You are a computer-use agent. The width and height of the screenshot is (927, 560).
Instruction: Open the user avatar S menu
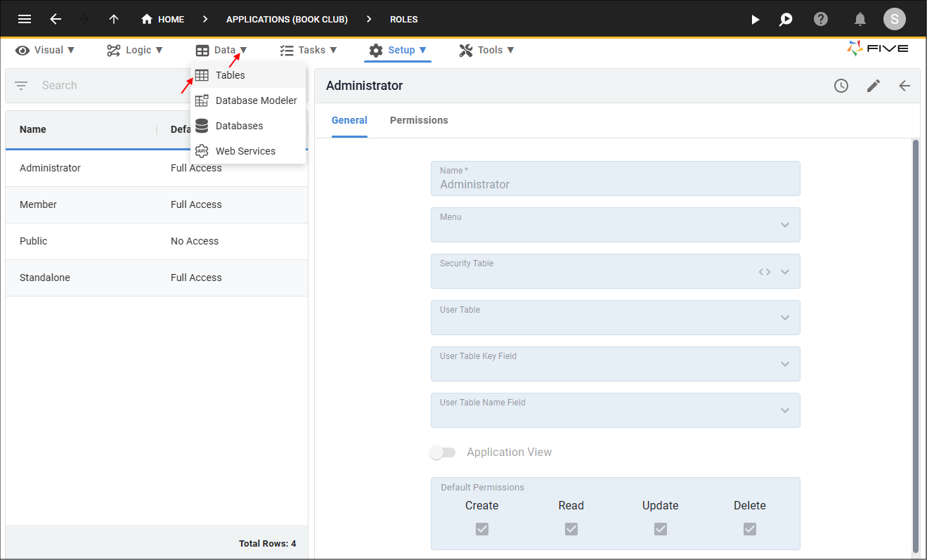coord(895,19)
